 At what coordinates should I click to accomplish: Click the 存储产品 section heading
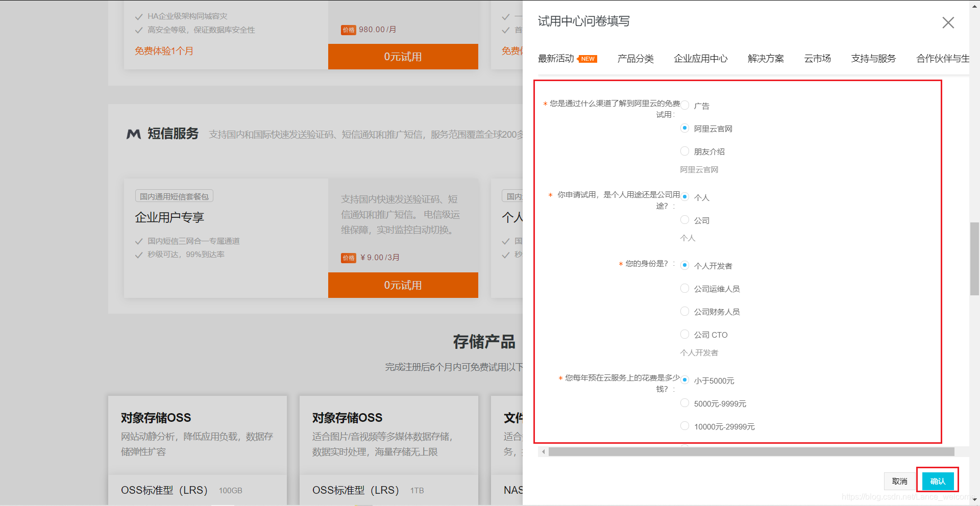484,342
